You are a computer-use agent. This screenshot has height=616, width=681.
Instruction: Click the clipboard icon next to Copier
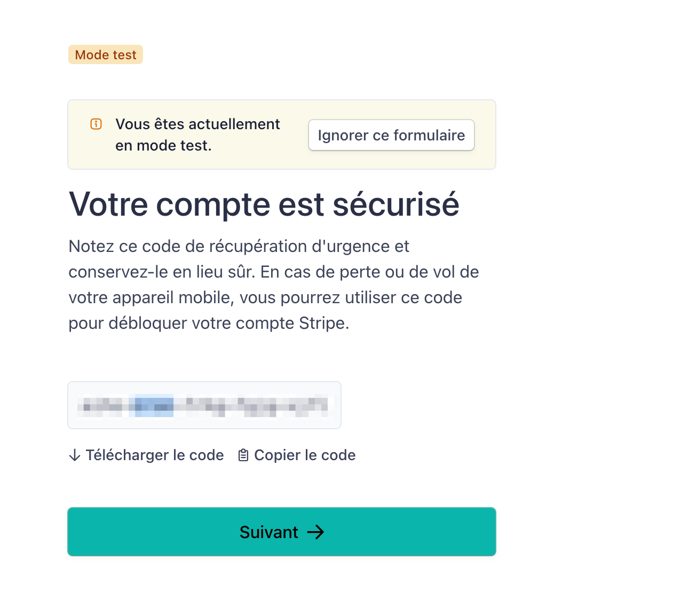click(x=243, y=455)
